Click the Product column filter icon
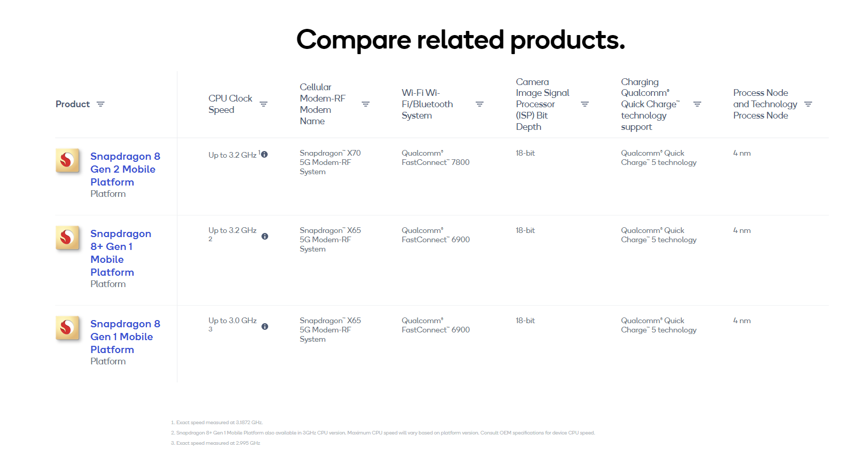 (101, 104)
